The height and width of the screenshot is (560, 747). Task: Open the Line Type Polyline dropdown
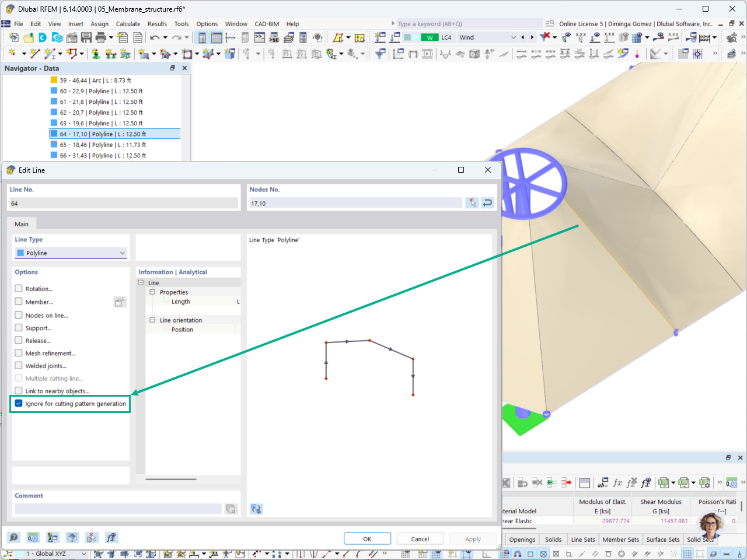coord(71,253)
